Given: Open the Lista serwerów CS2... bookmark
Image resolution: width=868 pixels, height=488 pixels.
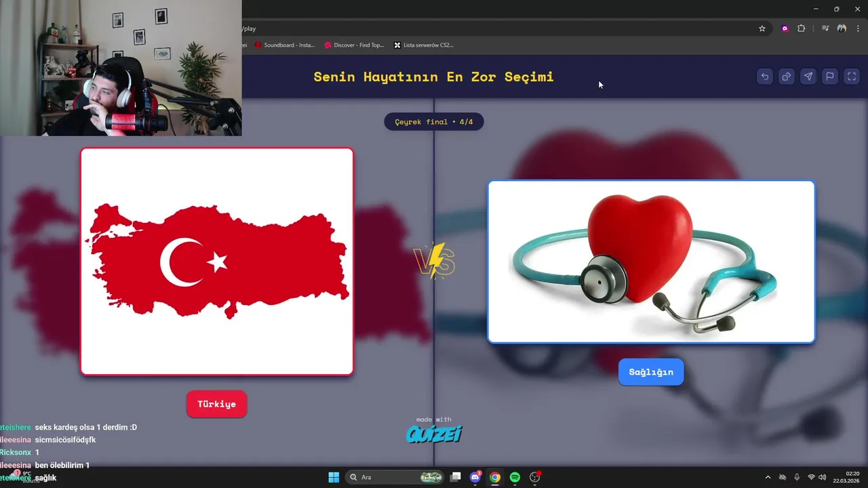Looking at the screenshot, I should click(424, 45).
